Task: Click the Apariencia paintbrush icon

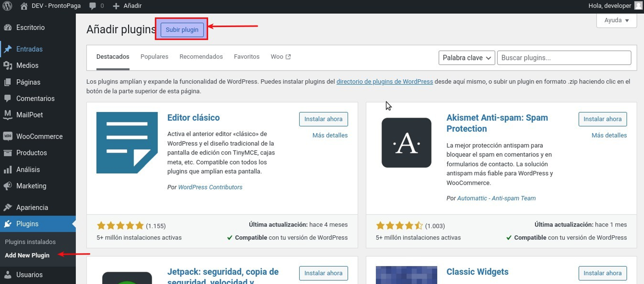Action: pos(8,207)
